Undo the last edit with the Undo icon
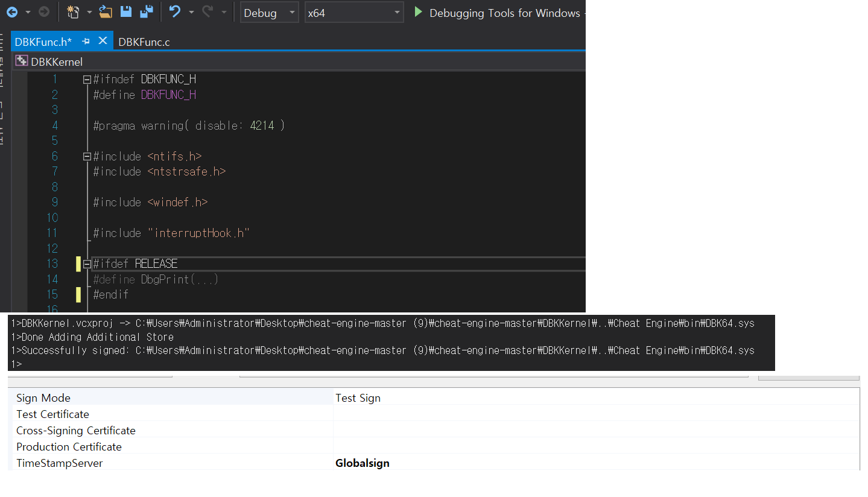 click(177, 12)
